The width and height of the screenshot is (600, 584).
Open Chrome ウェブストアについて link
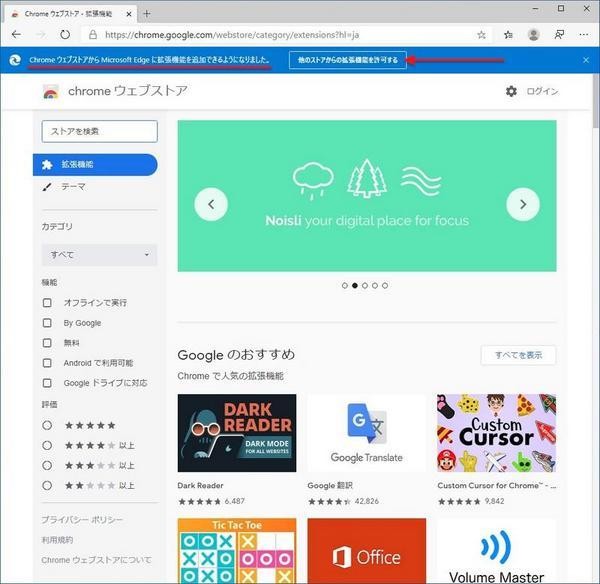tap(96, 560)
